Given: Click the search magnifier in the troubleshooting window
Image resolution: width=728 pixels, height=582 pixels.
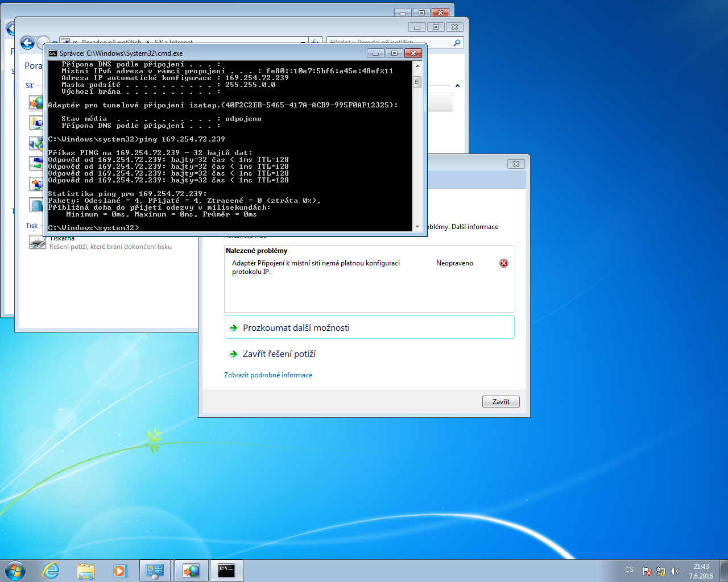Looking at the screenshot, I should pyautogui.click(x=457, y=43).
